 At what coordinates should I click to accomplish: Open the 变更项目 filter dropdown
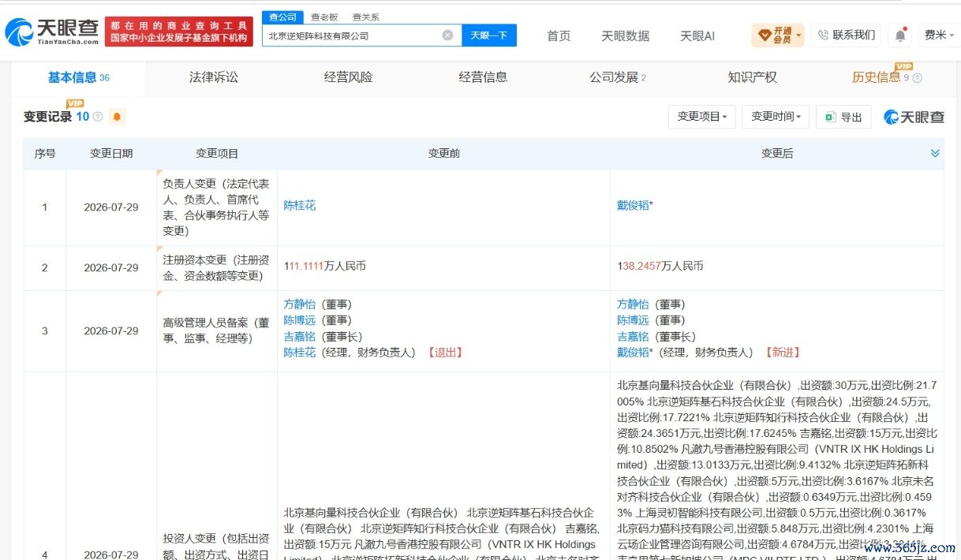click(702, 117)
